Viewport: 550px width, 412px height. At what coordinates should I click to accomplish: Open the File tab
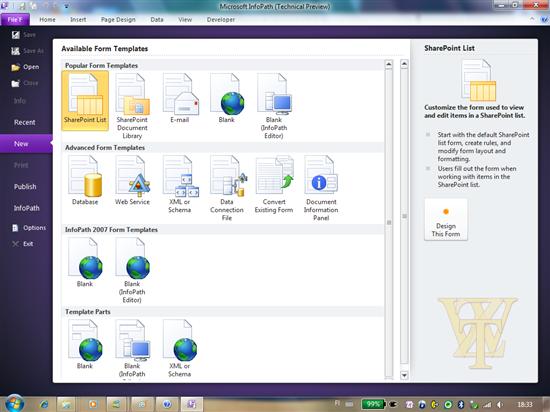15,19
